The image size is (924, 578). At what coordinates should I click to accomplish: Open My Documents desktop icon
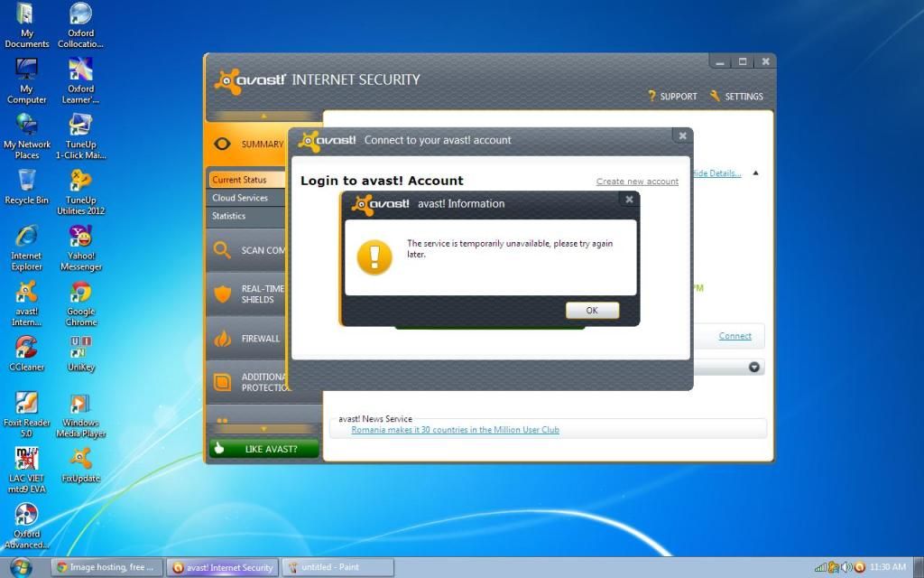(x=26, y=25)
